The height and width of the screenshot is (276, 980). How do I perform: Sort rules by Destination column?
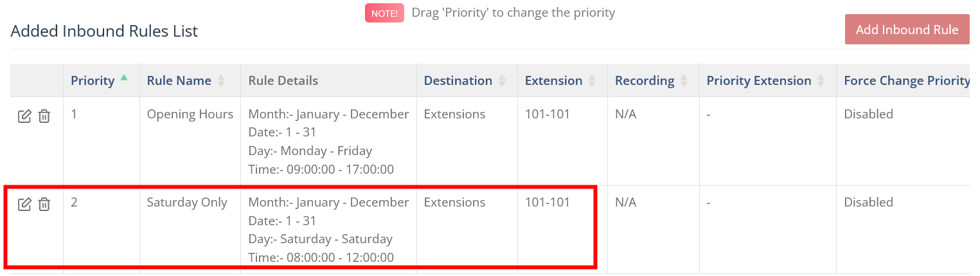(502, 81)
